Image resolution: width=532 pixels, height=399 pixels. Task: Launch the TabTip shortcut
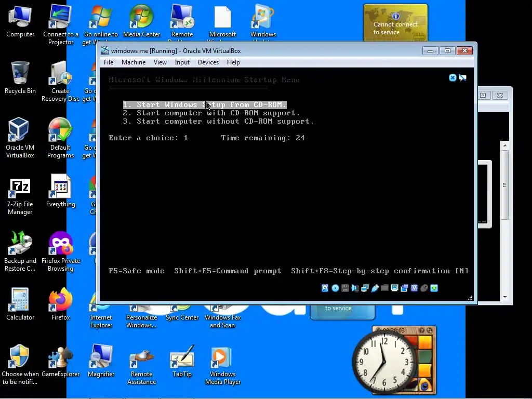tap(182, 361)
